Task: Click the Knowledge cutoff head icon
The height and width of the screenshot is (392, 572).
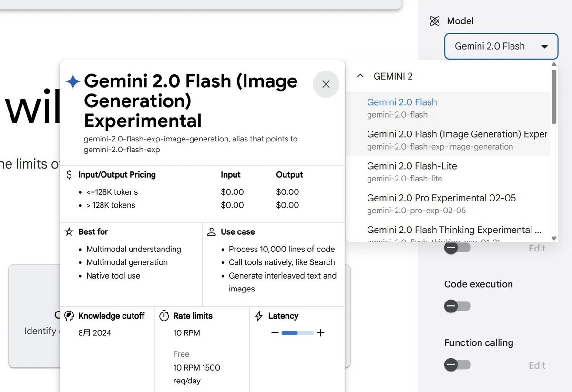Action: pos(70,316)
